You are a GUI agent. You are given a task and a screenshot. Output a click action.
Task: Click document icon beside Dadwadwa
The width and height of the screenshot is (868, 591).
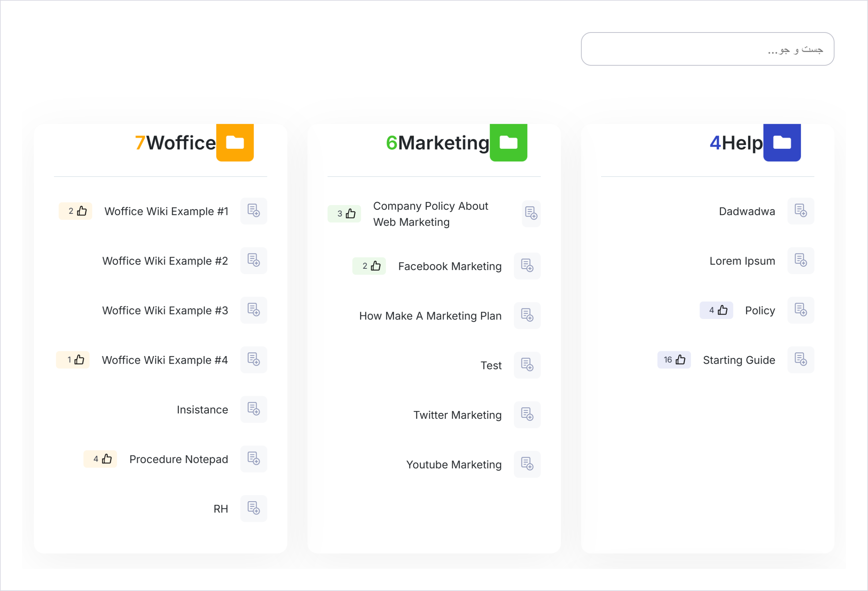pyautogui.click(x=801, y=211)
